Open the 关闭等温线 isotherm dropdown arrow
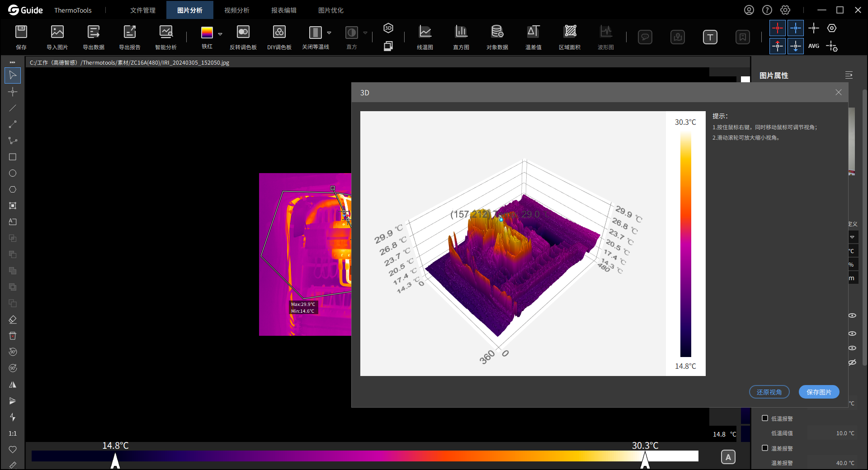The width and height of the screenshot is (868, 470). click(329, 33)
